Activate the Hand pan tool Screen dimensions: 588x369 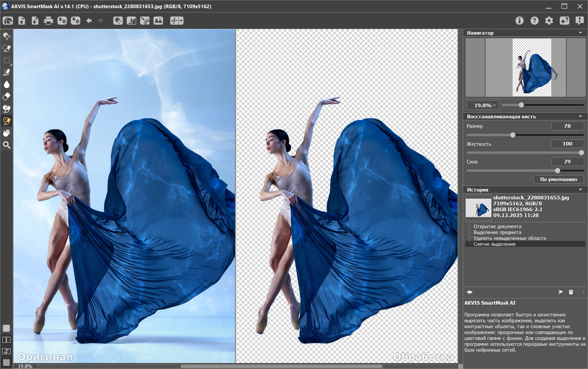tap(7, 133)
